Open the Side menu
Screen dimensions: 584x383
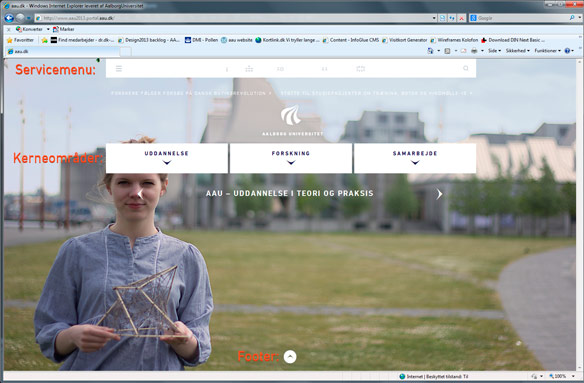pyautogui.click(x=494, y=51)
